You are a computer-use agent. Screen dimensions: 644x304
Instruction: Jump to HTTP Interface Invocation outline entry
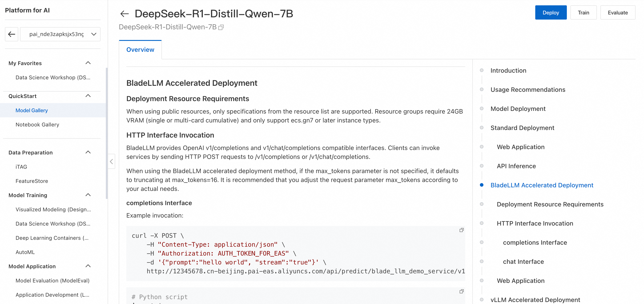[535, 223]
